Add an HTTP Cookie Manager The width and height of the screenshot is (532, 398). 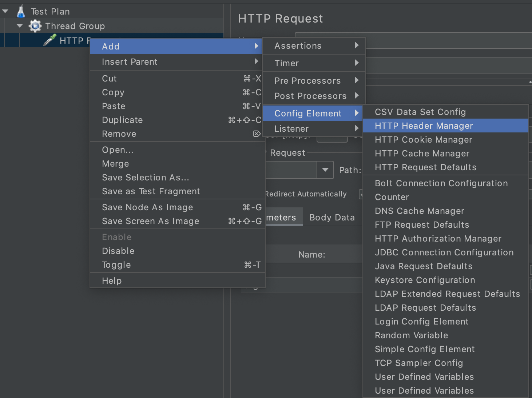446,140
